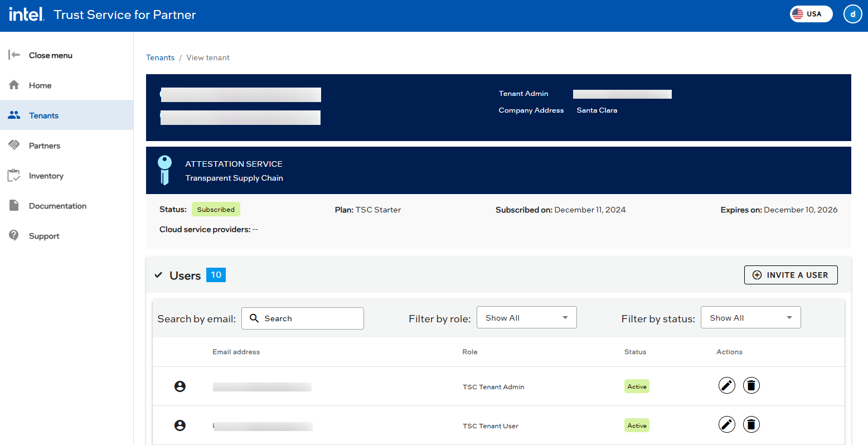Viewport: 868px width, 445px height.
Task: Click 'TSC Tenant Admin' role text
Action: pos(493,387)
